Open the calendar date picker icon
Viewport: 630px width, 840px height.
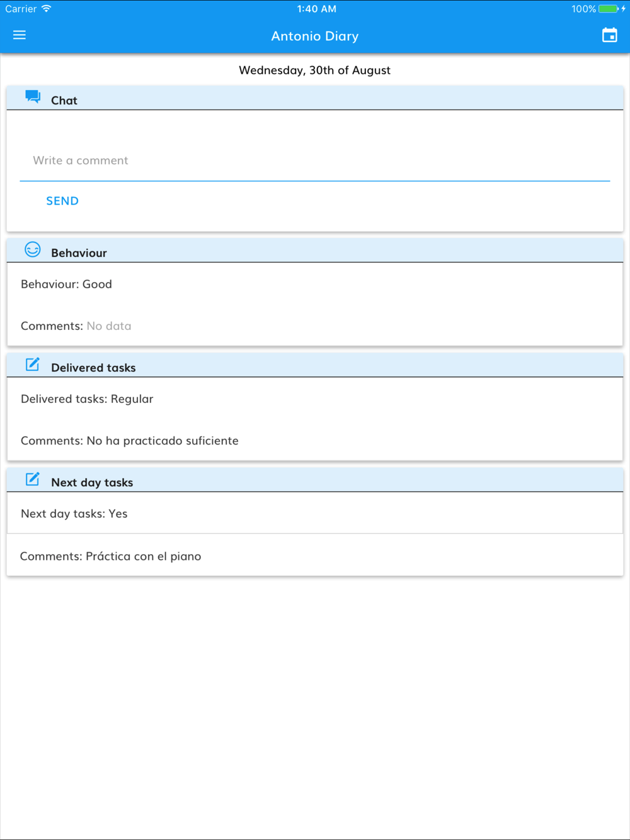[609, 35]
